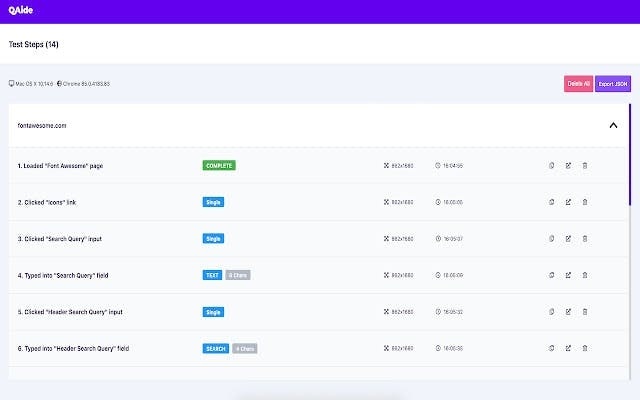The width and height of the screenshot is (640, 400).
Task: Click the resolution value in step 2 row
Action: pos(402,202)
